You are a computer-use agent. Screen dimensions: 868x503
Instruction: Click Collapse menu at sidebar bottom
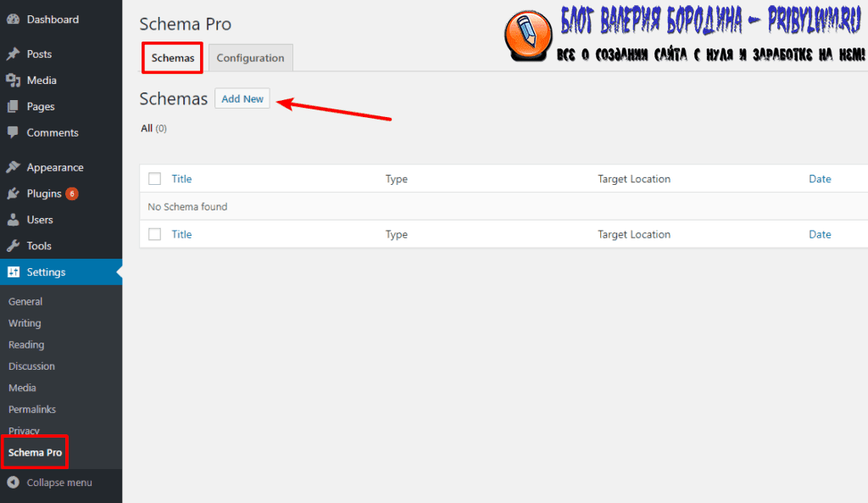click(59, 483)
